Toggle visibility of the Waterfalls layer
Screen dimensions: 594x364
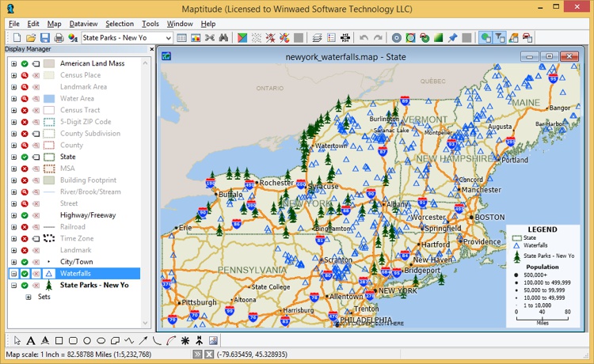coord(25,273)
